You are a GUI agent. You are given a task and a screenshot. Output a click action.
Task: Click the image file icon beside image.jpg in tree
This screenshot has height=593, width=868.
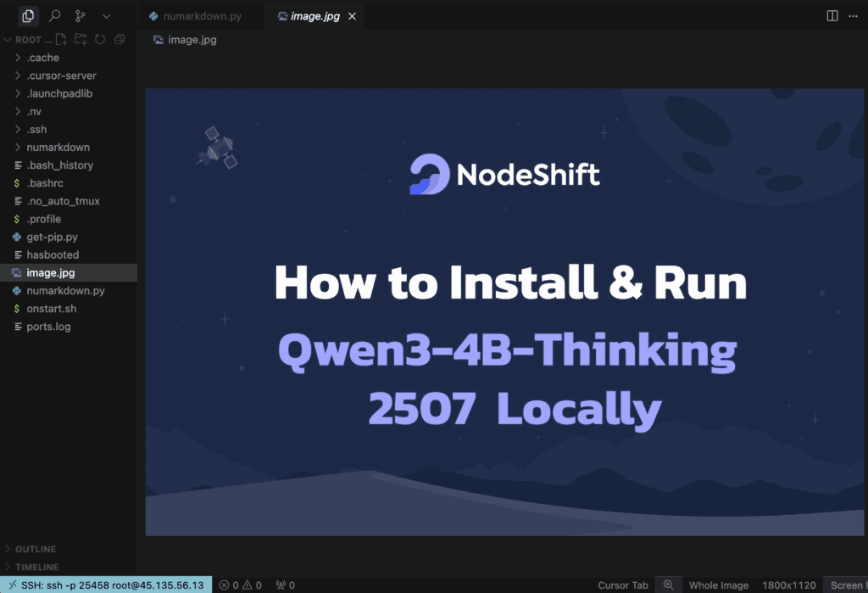pos(17,272)
